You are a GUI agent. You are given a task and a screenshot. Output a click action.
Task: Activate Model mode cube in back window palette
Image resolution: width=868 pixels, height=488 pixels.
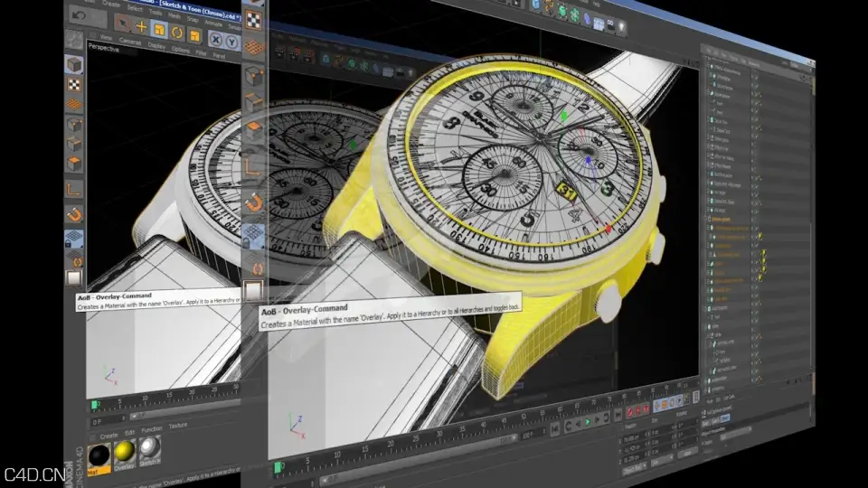(74, 65)
